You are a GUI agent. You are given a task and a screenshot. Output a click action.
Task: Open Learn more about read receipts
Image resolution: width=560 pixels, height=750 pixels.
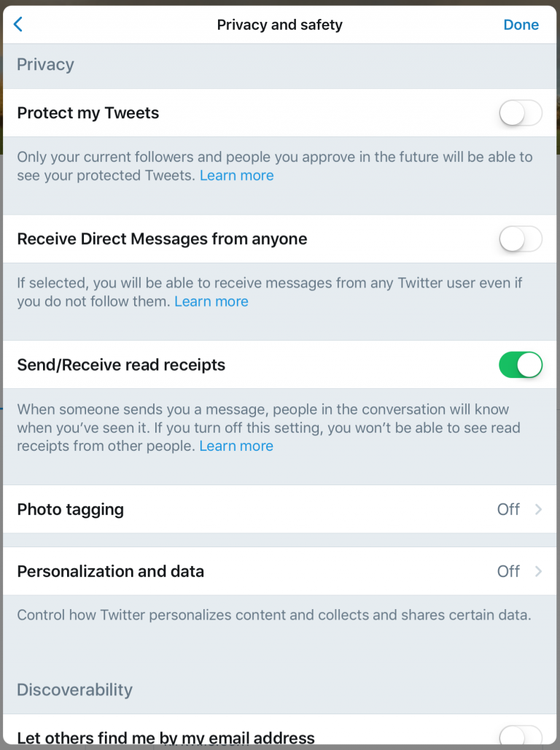(x=236, y=446)
